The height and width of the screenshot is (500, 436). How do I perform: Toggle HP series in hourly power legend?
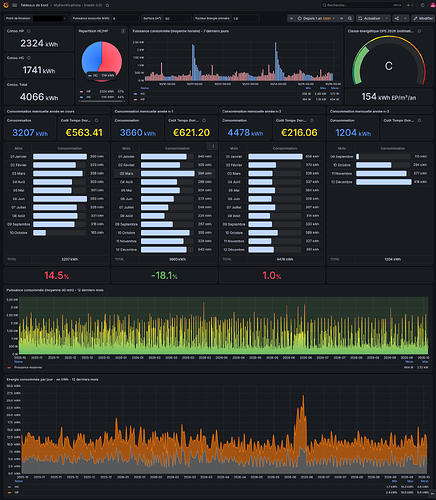pyautogui.click(x=142, y=99)
